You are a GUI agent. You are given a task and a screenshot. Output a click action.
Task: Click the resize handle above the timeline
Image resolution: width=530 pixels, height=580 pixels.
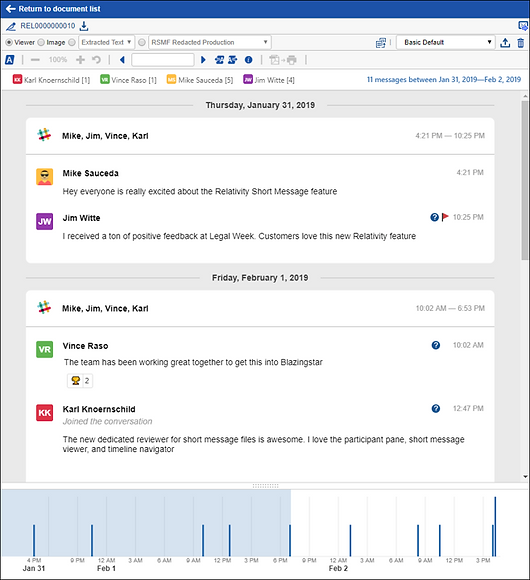tap(265, 486)
